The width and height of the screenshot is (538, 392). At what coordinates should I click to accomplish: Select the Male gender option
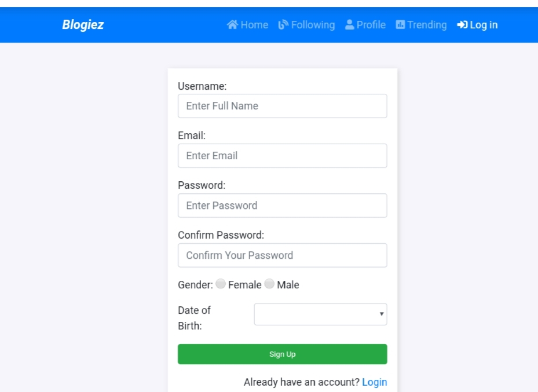coord(269,284)
